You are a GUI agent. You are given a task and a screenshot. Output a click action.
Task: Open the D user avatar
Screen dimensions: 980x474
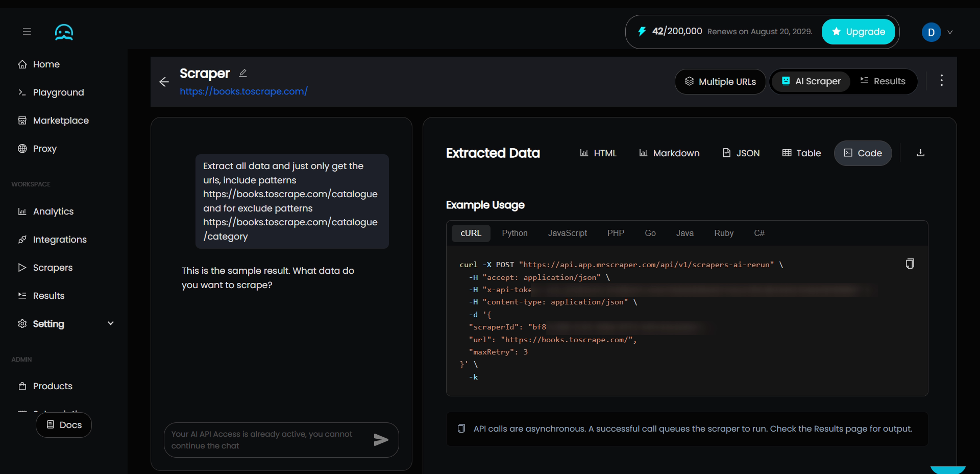(x=931, y=32)
